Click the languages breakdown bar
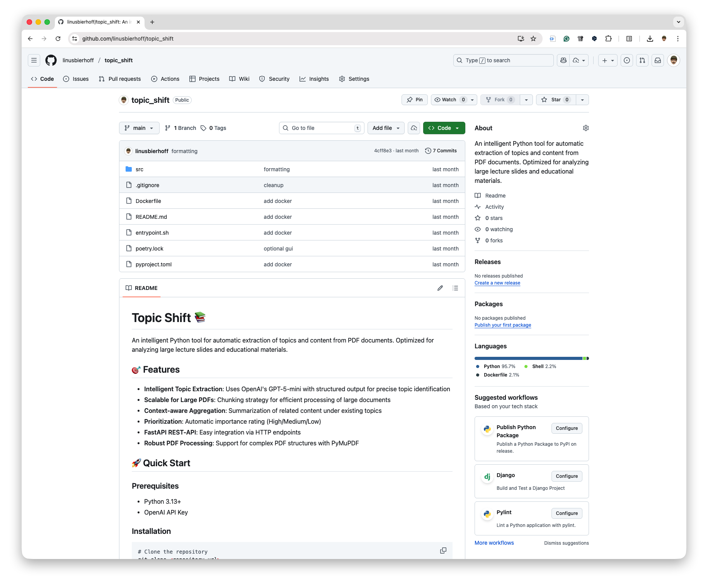Image resolution: width=708 pixels, height=588 pixels. 531,358
